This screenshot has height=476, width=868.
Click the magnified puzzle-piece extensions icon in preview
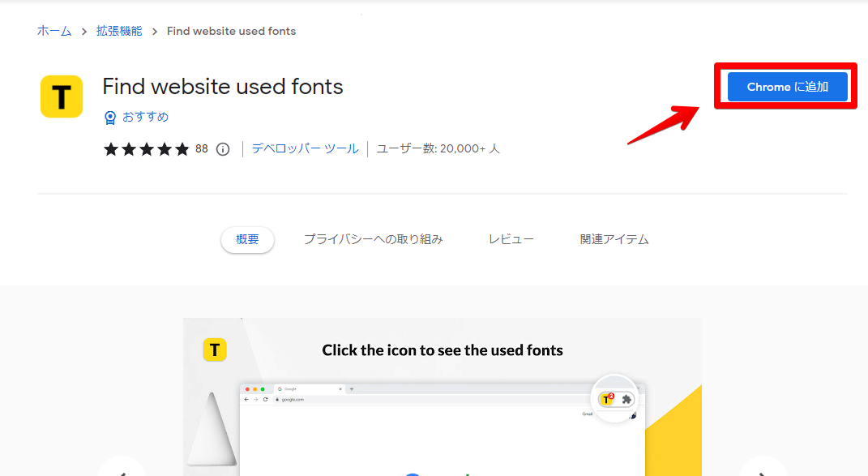626,400
